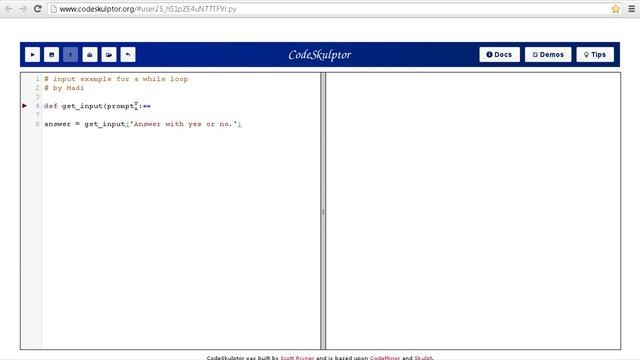
Task: Click the 'answer' variable on line 8
Action: click(58, 124)
